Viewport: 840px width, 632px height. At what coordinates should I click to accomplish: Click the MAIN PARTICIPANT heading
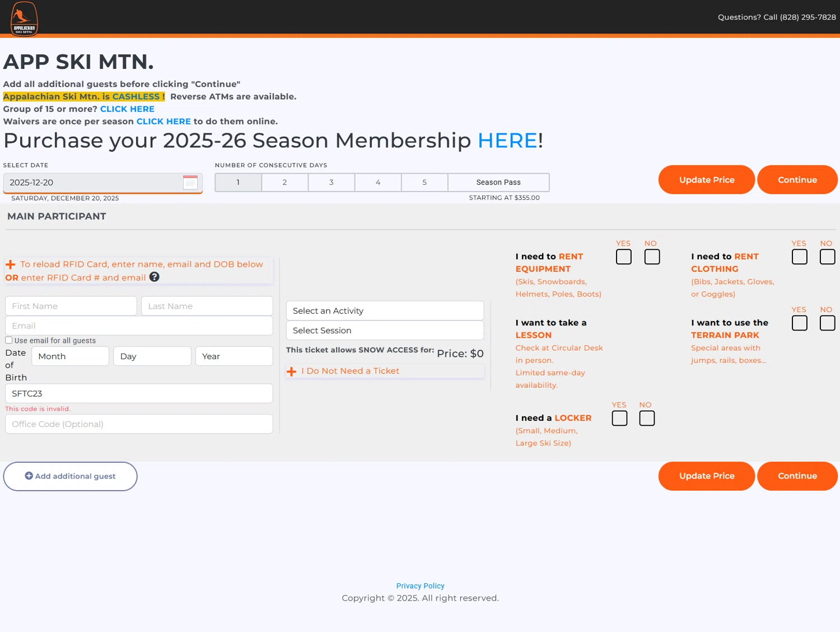tap(57, 216)
